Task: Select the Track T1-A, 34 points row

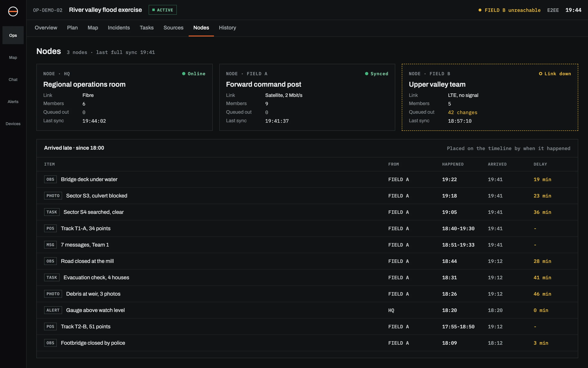Action: coord(307,229)
